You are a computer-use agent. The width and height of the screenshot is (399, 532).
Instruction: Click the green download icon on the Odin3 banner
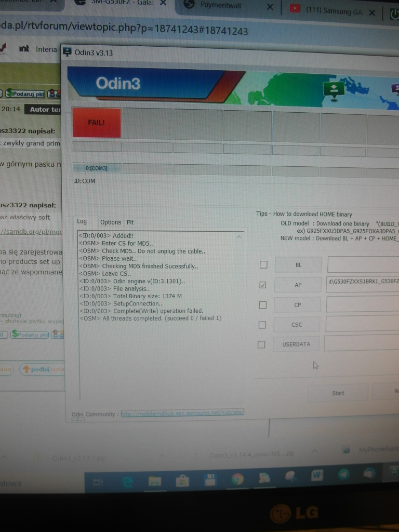334,89
